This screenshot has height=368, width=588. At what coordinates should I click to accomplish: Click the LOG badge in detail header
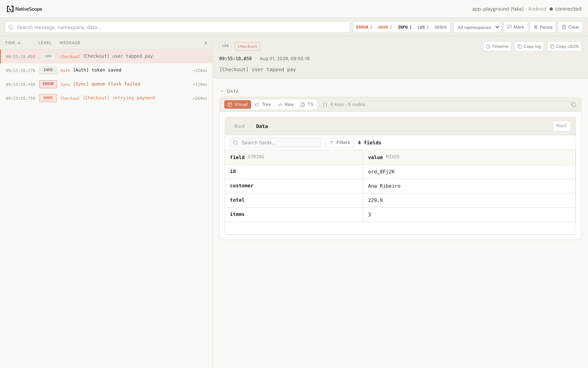(225, 46)
